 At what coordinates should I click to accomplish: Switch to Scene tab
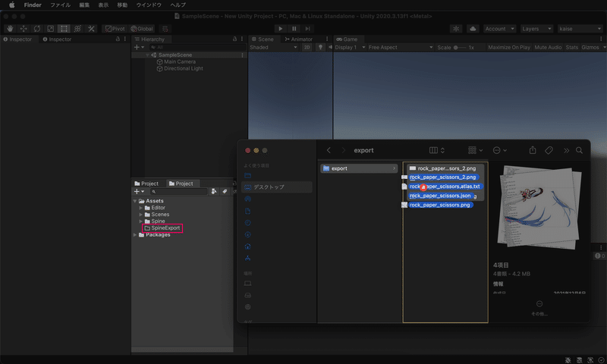click(x=263, y=39)
